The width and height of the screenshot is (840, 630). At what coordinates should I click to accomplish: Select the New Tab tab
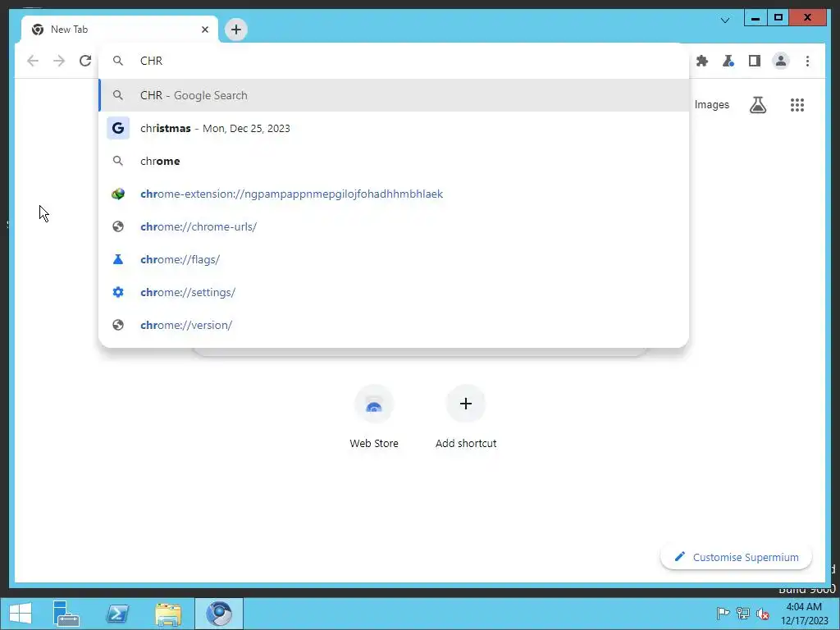120,30
